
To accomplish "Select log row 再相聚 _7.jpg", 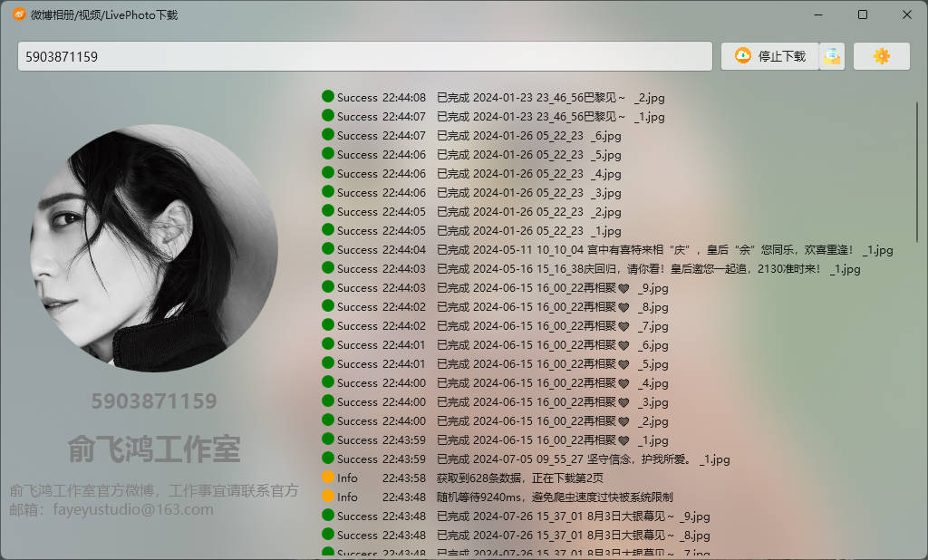I will 496,325.
